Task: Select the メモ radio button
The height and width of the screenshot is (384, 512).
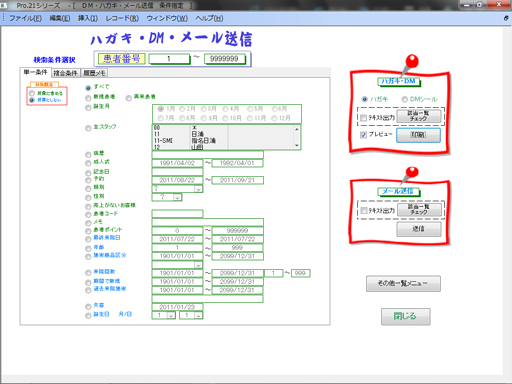Action: 88,223
